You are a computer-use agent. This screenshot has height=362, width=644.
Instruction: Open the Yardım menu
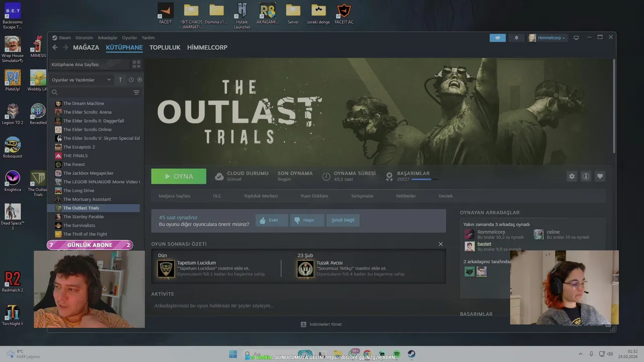point(148,38)
